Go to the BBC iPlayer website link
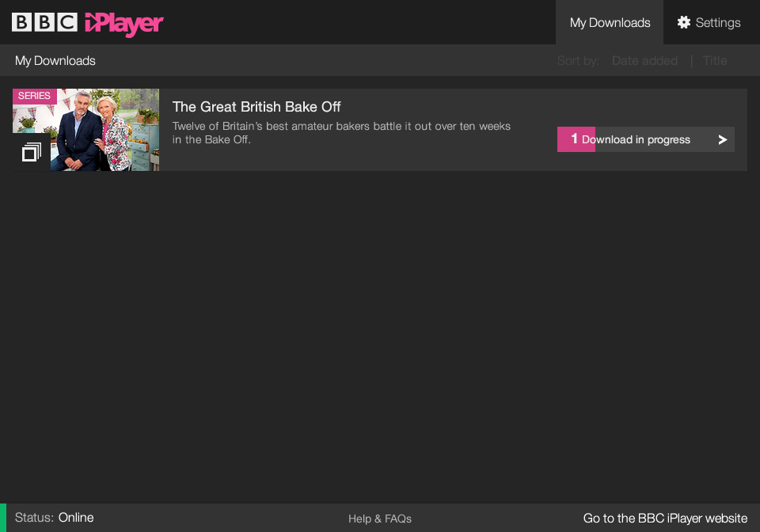760x532 pixels. [x=665, y=518]
